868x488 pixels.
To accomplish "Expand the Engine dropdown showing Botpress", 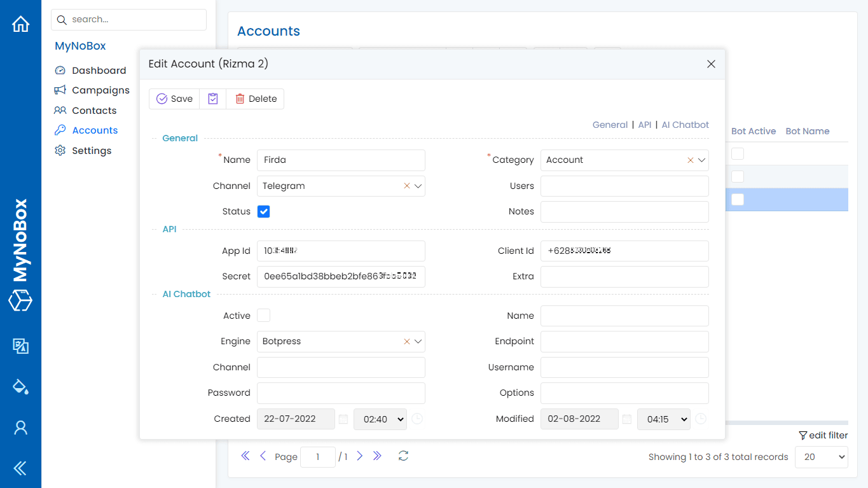I will (x=418, y=342).
